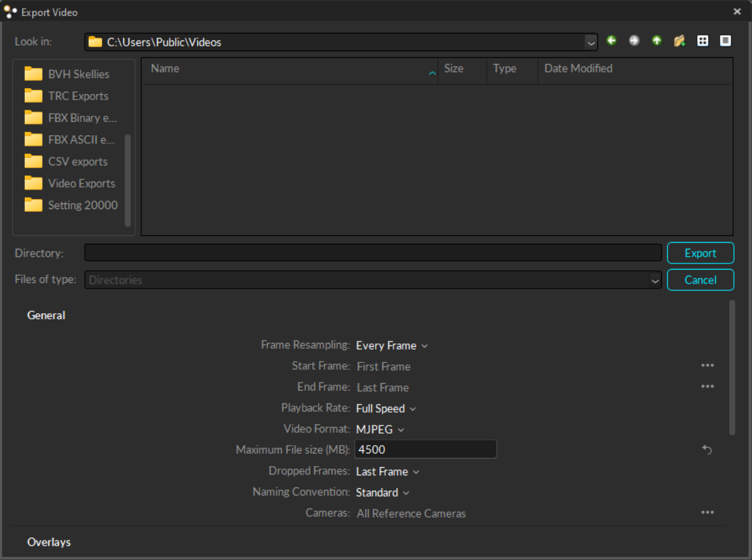Sort files by the Date Modified column
This screenshot has height=560, width=752.
tap(578, 69)
